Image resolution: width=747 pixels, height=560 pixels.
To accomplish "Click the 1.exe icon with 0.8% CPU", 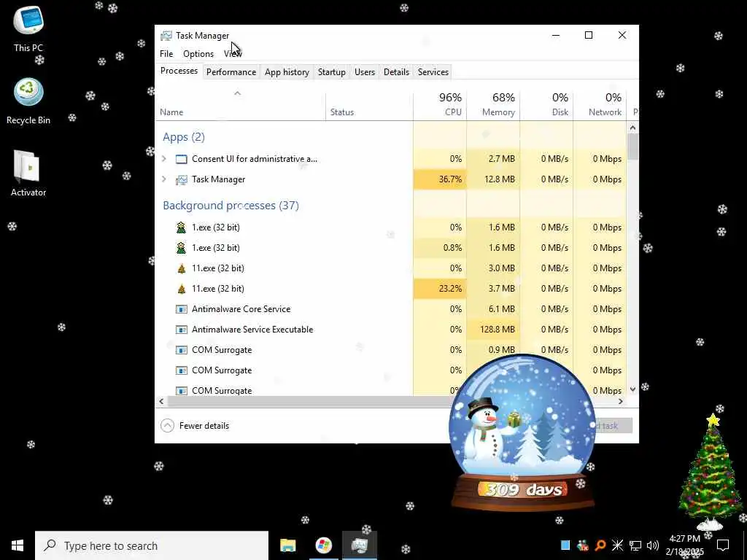I will click(x=181, y=248).
